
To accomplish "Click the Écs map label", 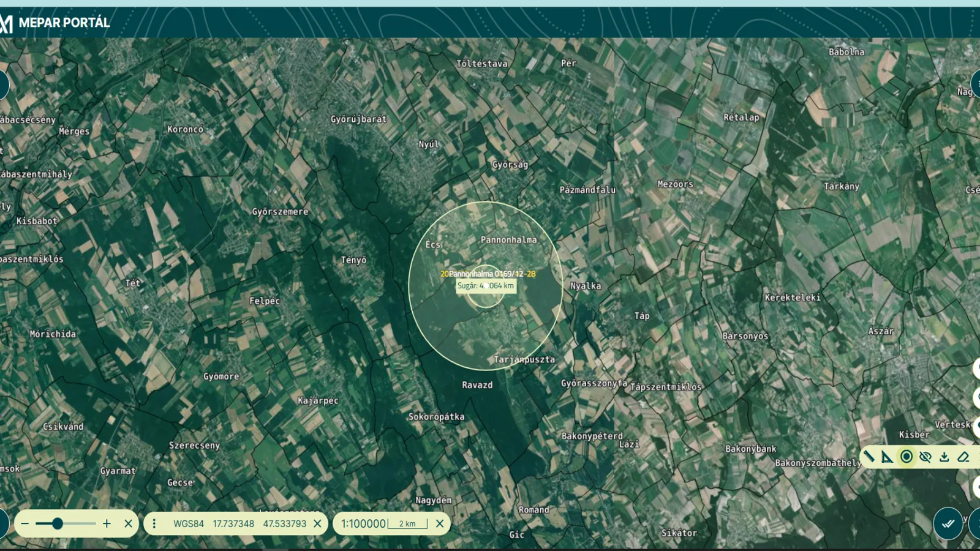I will [x=433, y=244].
